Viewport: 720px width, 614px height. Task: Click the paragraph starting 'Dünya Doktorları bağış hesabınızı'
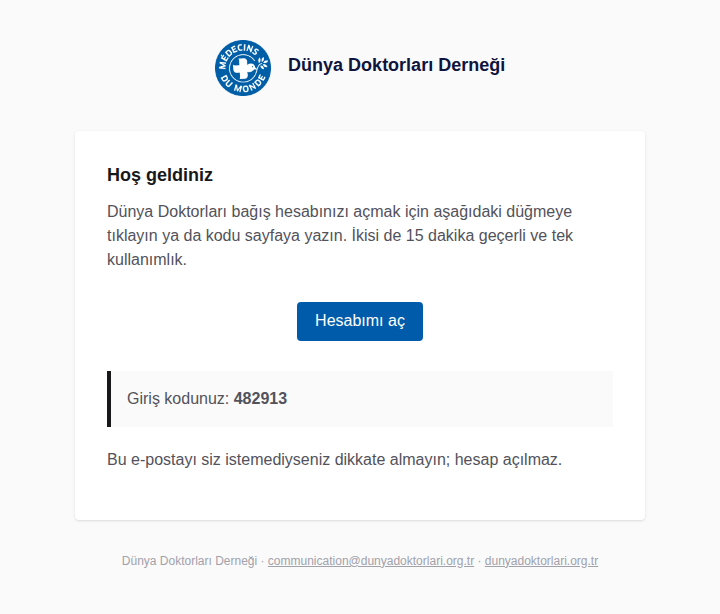340,235
